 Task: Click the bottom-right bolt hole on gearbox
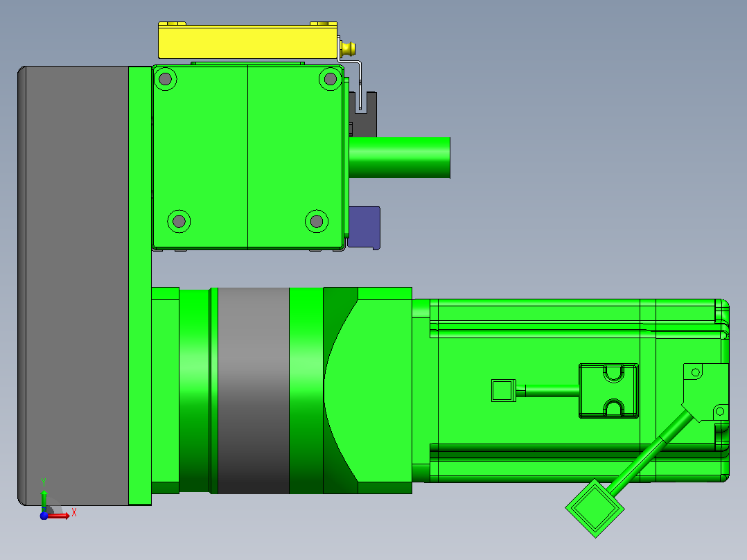(317, 221)
